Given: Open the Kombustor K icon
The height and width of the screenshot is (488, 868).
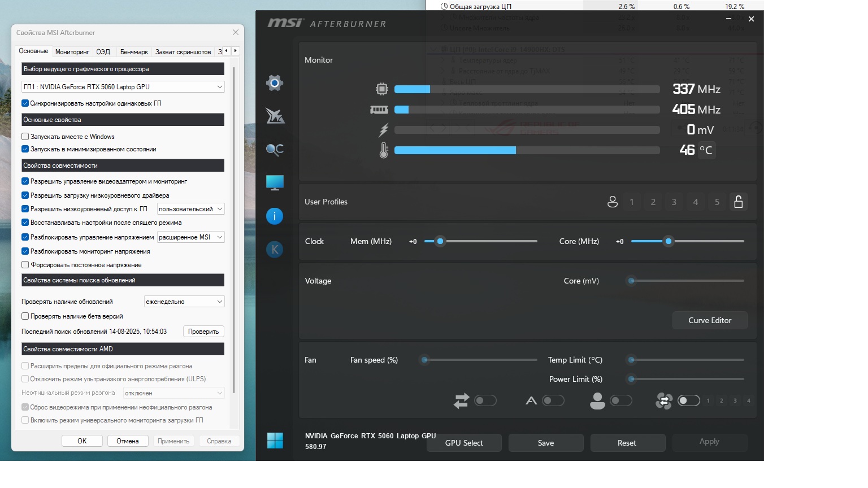Looking at the screenshot, I should click(x=275, y=249).
